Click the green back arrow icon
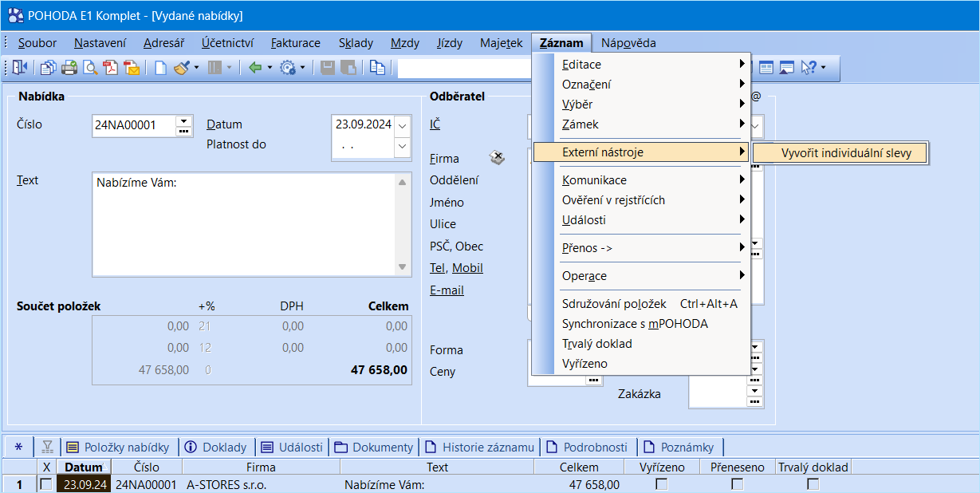980x493 pixels. click(x=255, y=69)
